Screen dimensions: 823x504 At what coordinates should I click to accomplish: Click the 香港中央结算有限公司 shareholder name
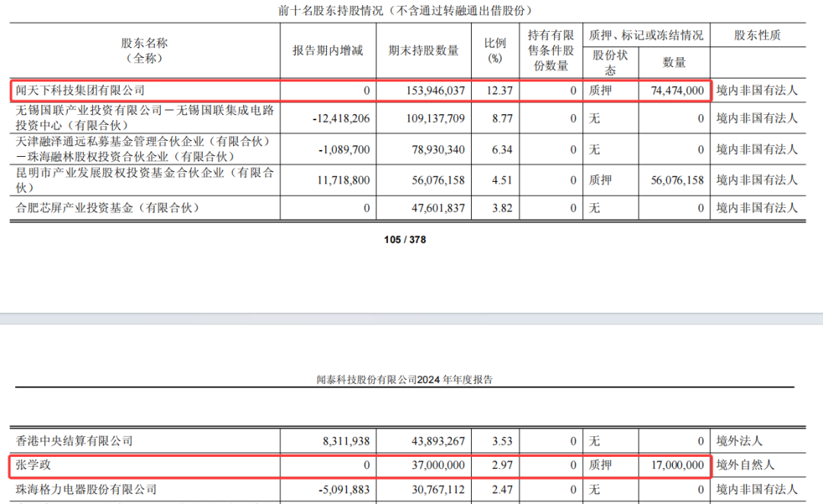[x=74, y=441]
